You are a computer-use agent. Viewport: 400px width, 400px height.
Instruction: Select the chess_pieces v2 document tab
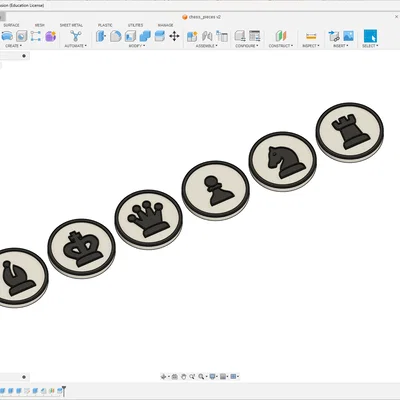click(201, 17)
